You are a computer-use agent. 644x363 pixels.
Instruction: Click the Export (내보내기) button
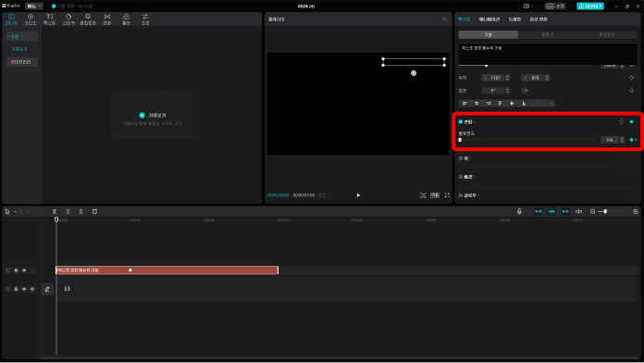tap(590, 6)
